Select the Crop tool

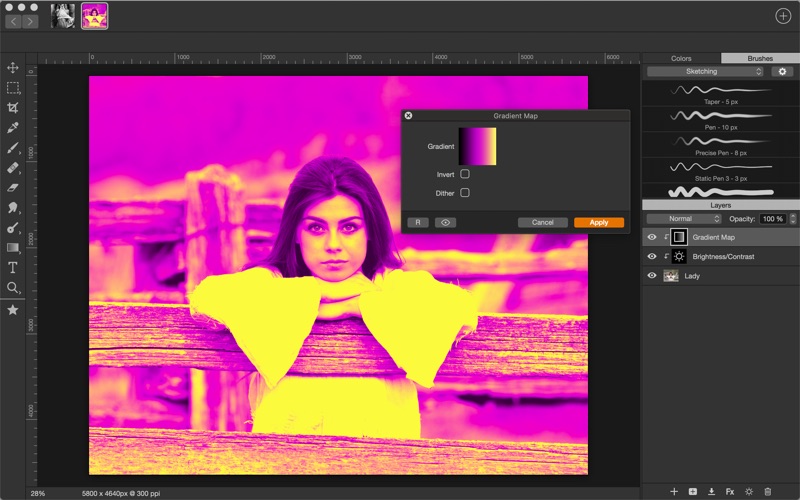coord(13,108)
